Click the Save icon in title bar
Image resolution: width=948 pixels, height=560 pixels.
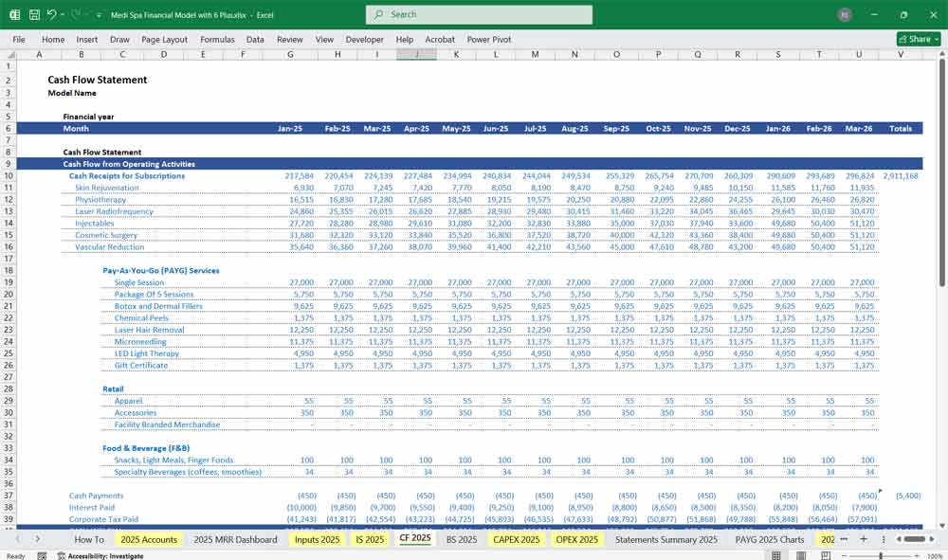[34, 15]
